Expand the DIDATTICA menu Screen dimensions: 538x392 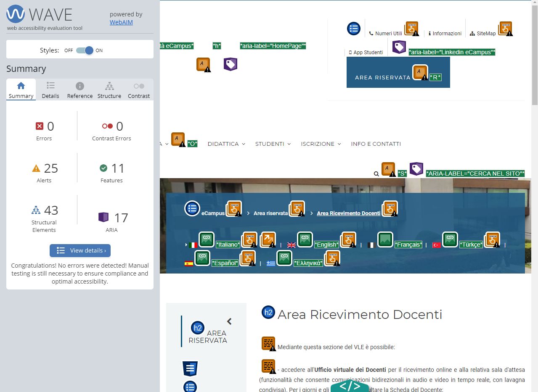coord(226,144)
